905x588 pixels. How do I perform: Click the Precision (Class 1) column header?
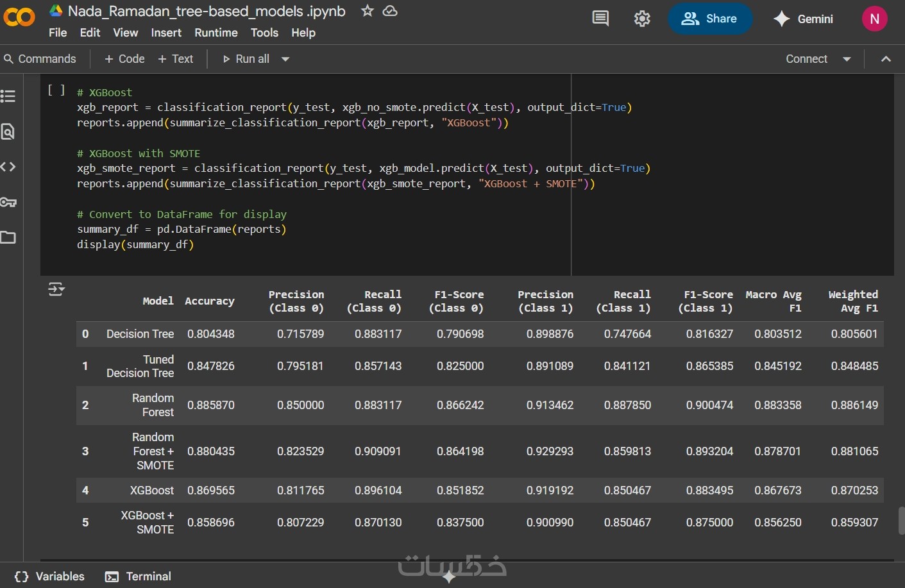546,301
